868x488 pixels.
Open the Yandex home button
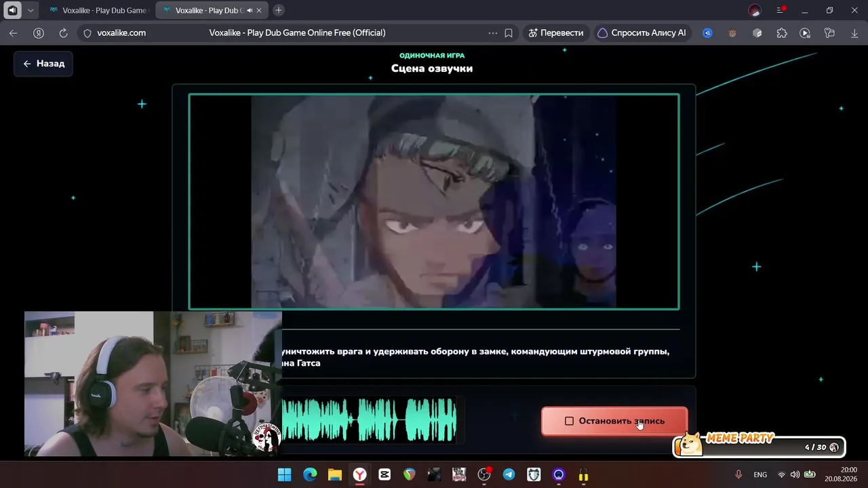[x=39, y=33]
